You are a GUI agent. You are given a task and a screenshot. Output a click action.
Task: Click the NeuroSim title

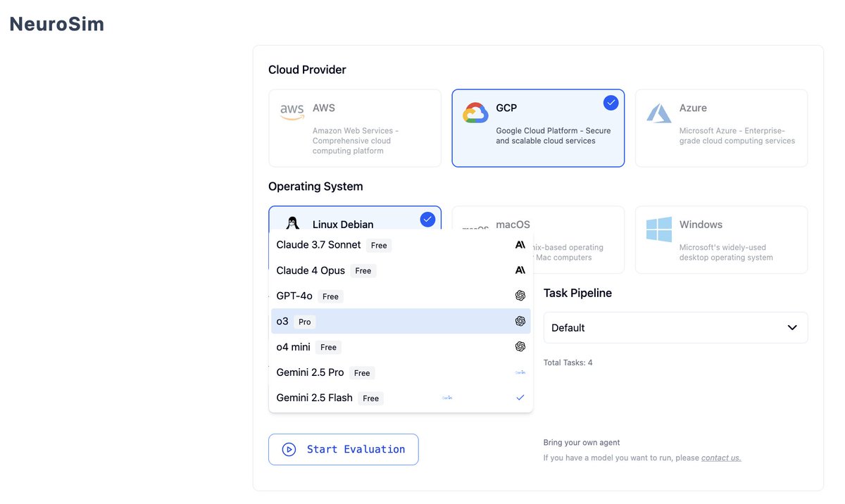point(57,24)
